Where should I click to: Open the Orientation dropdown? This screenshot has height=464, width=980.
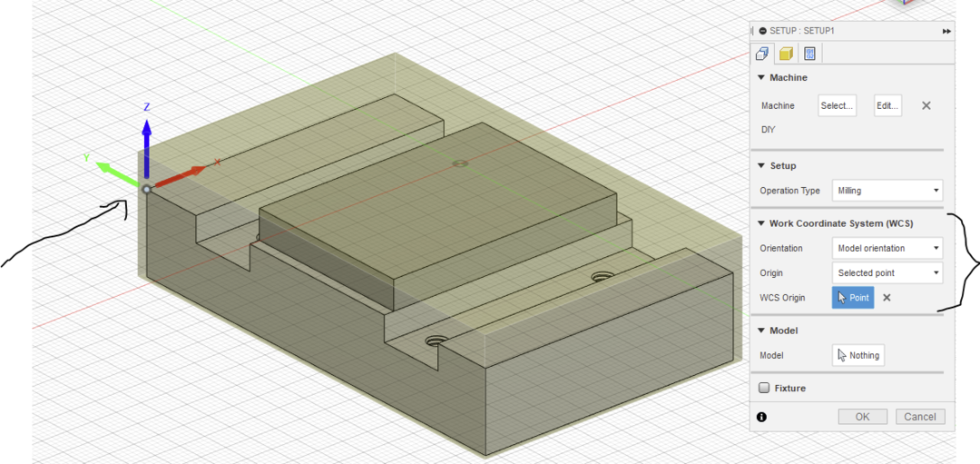coord(887,248)
